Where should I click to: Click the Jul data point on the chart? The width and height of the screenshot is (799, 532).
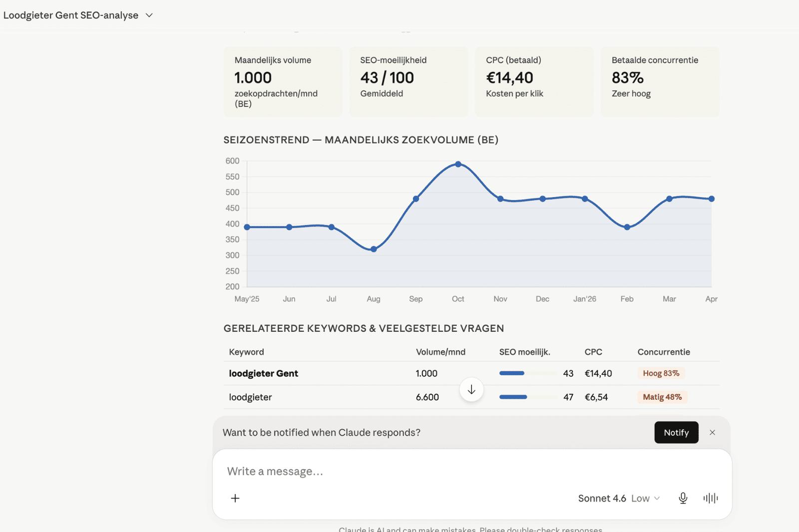pos(332,227)
